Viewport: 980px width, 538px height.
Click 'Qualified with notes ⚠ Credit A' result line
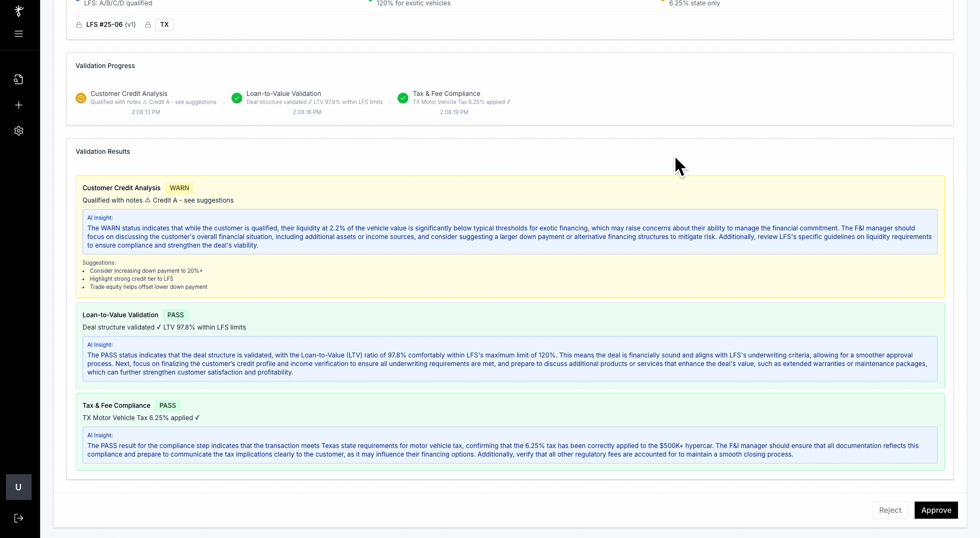pyautogui.click(x=158, y=200)
